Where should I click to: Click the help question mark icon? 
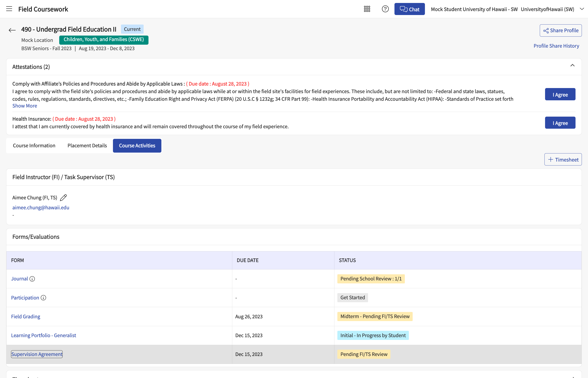(x=385, y=9)
